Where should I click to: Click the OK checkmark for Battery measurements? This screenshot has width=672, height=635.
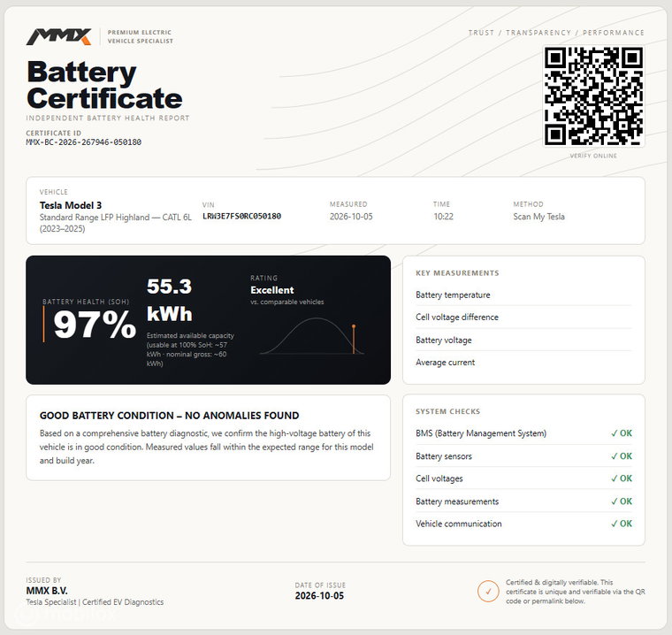622,501
